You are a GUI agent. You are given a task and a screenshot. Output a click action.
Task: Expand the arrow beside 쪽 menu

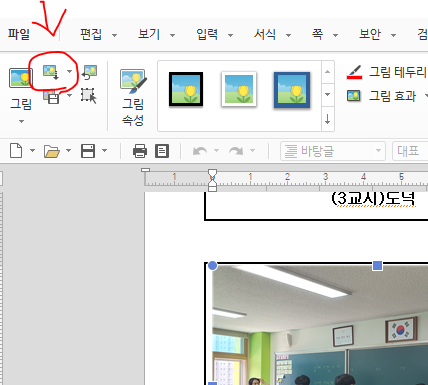335,35
